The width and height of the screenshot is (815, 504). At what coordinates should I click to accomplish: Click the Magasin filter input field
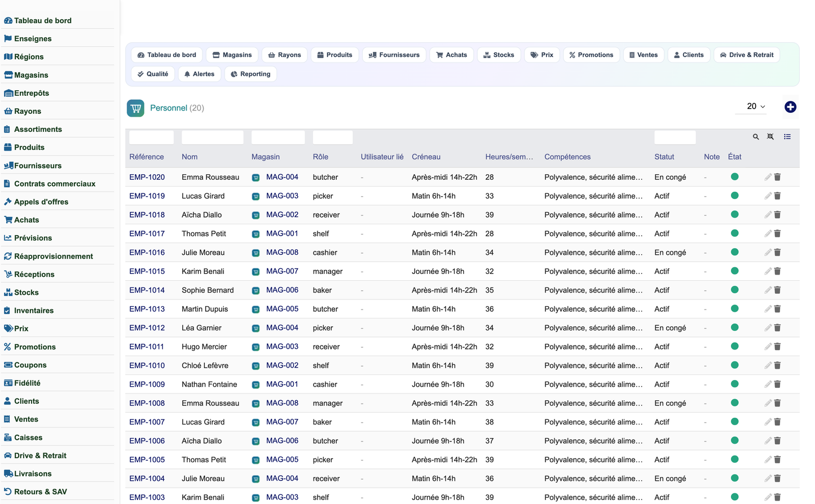pos(278,137)
